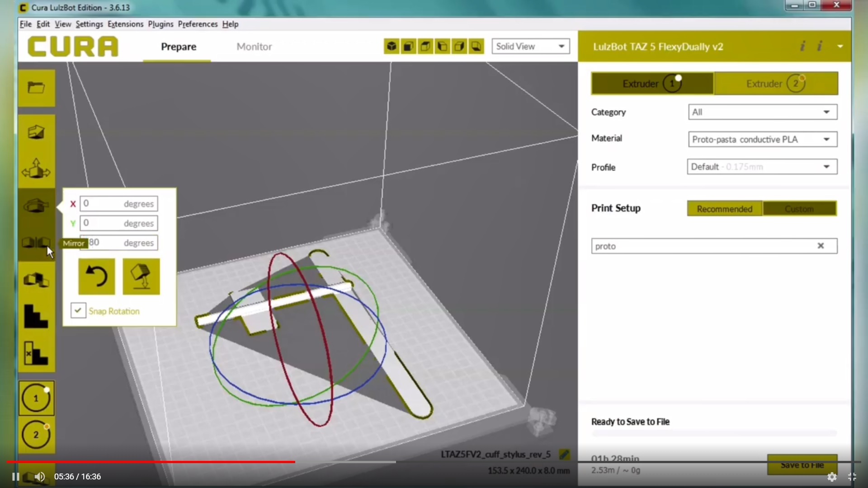
Task: Click the Open File folder icon
Action: tap(36, 88)
